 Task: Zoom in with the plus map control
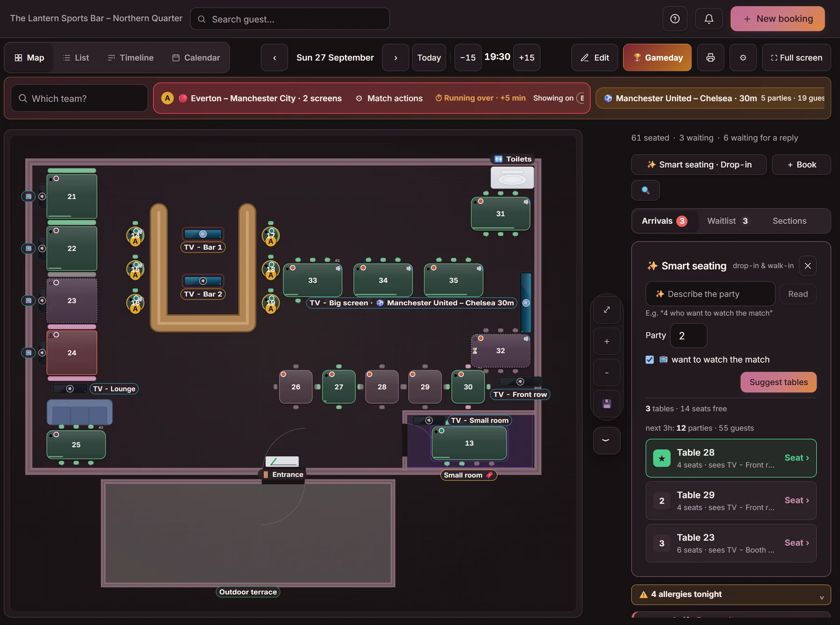click(x=607, y=341)
